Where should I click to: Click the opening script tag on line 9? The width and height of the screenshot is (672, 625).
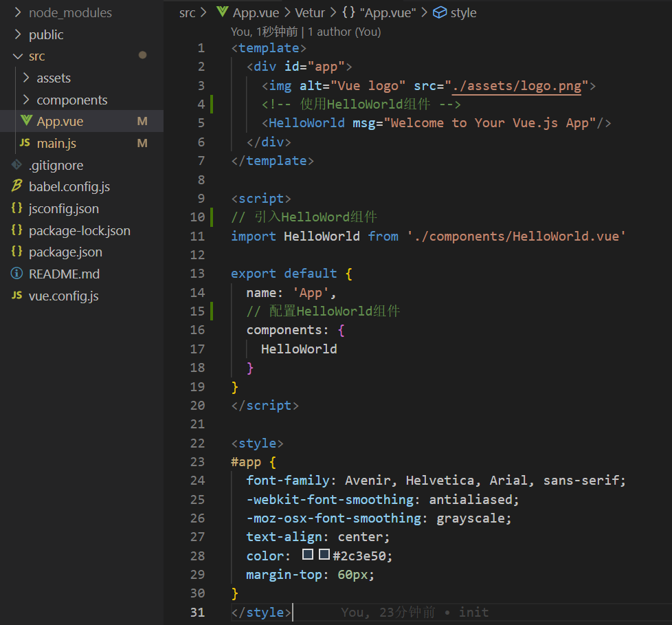(261, 199)
